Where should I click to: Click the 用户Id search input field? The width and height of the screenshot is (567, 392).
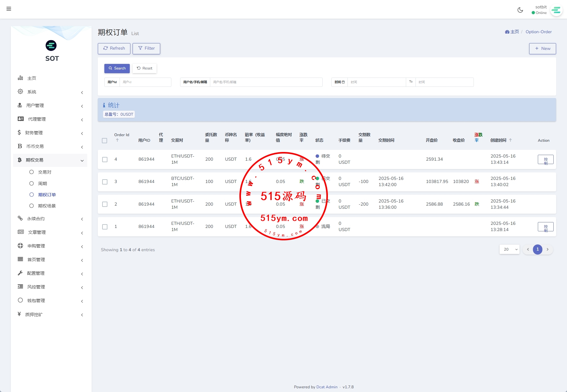click(x=145, y=82)
